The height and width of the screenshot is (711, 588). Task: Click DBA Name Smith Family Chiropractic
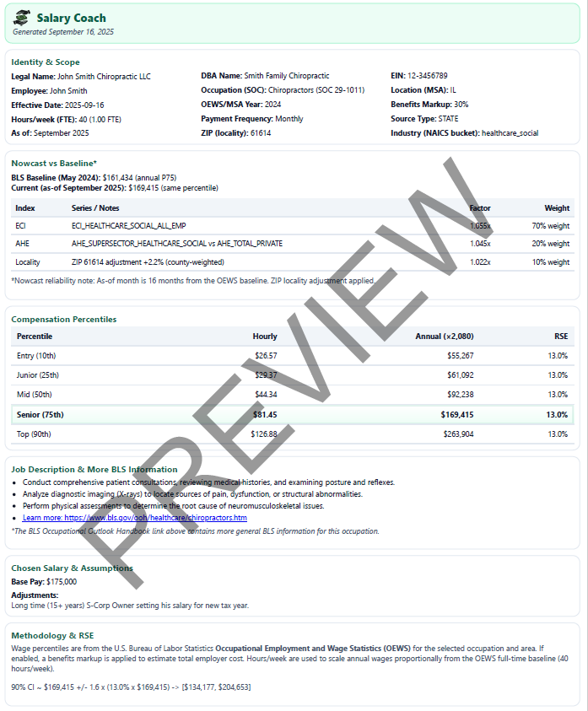(265, 76)
